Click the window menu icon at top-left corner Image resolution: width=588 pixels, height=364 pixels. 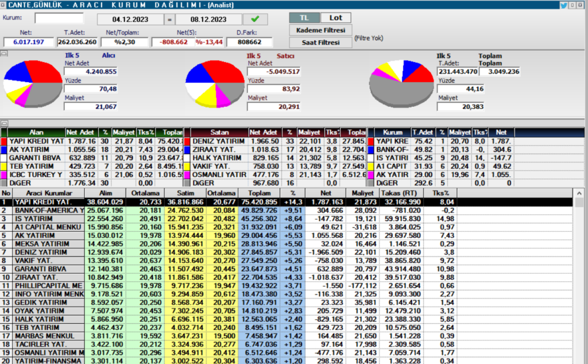[3, 5]
